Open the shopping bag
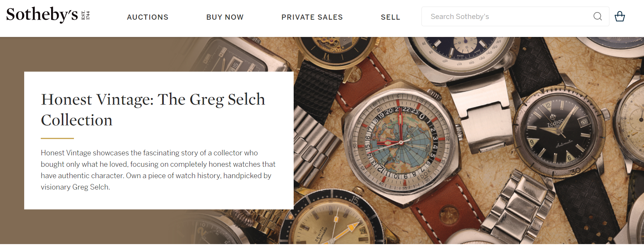This screenshot has height=251, width=644. tap(619, 16)
